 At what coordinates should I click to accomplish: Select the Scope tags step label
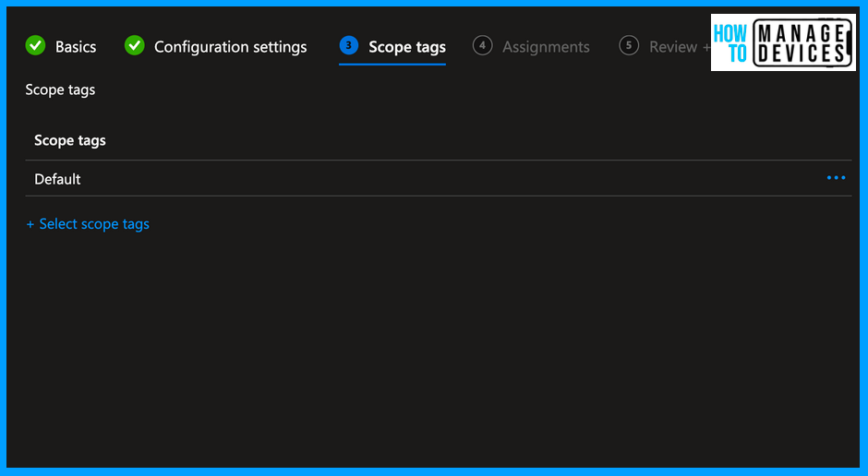click(x=406, y=47)
